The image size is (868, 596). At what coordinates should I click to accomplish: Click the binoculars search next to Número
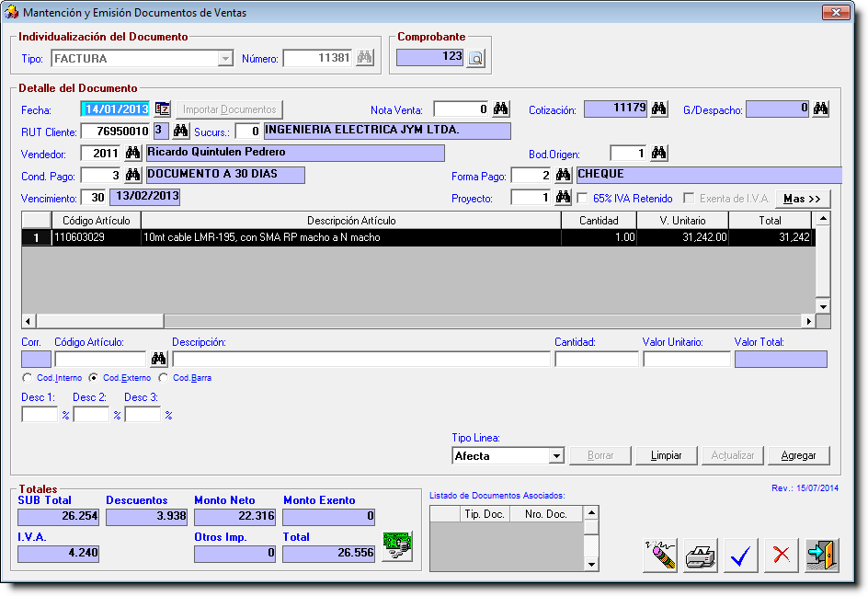pos(365,58)
